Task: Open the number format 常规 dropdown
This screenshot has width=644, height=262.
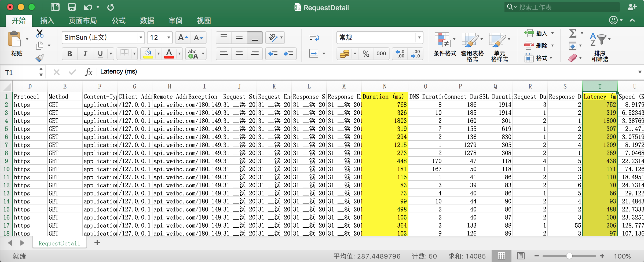Action: point(419,38)
